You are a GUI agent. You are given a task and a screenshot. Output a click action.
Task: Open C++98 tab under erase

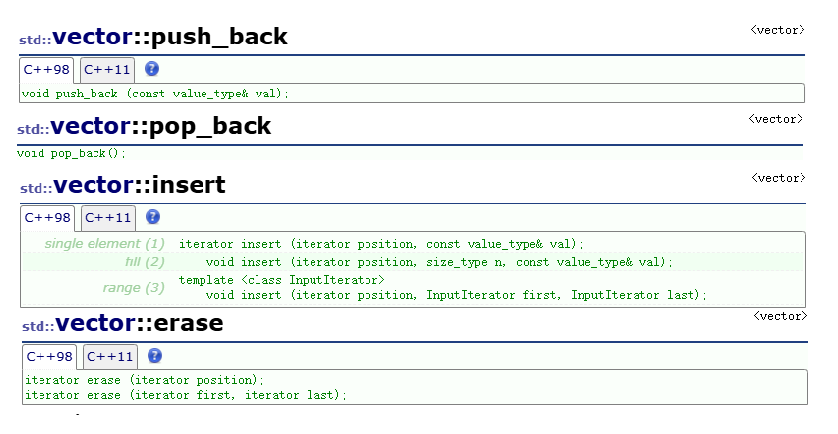click(49, 357)
